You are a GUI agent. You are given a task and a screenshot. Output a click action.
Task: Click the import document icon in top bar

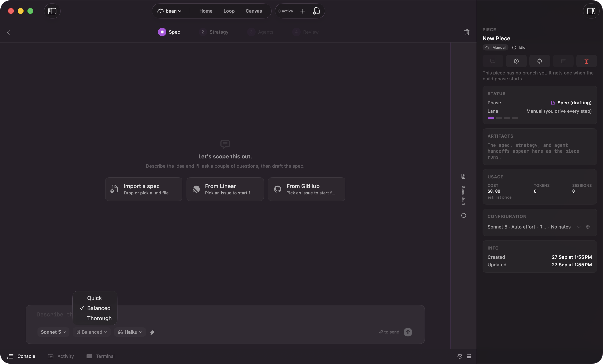(x=316, y=11)
